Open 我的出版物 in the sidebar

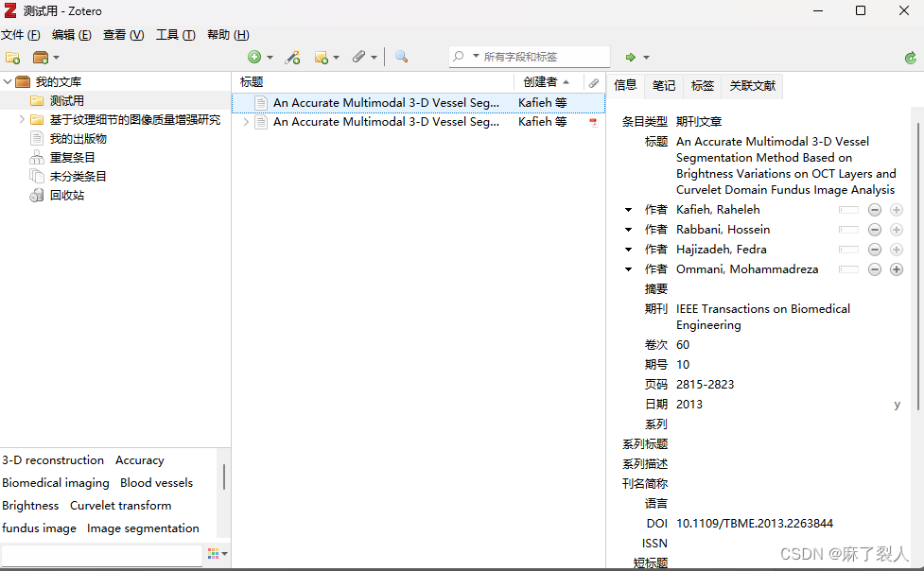coord(78,138)
